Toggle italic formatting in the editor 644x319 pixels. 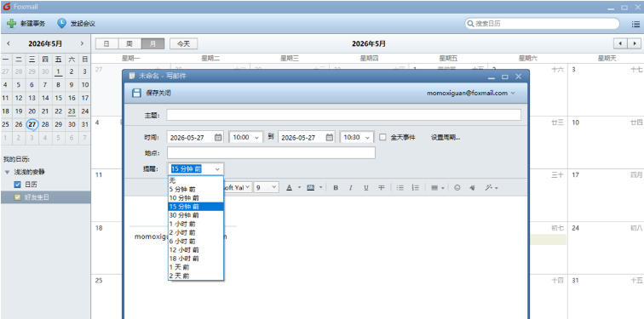tap(350, 188)
